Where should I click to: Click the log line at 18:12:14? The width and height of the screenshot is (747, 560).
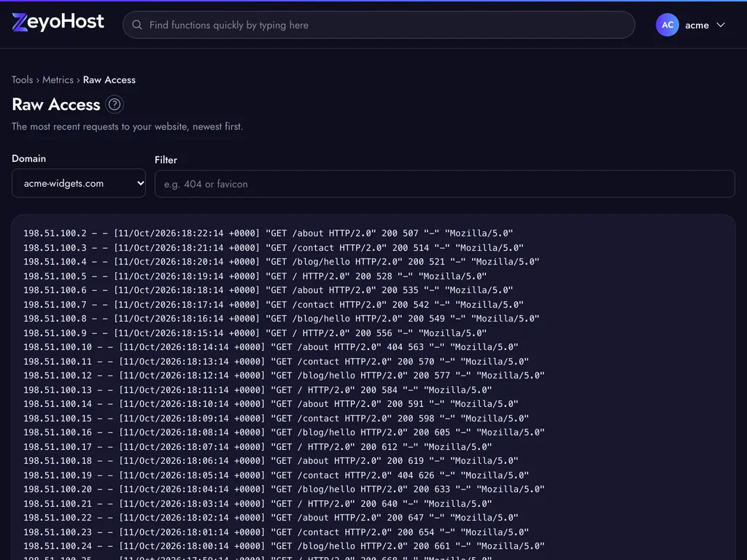pos(284,376)
